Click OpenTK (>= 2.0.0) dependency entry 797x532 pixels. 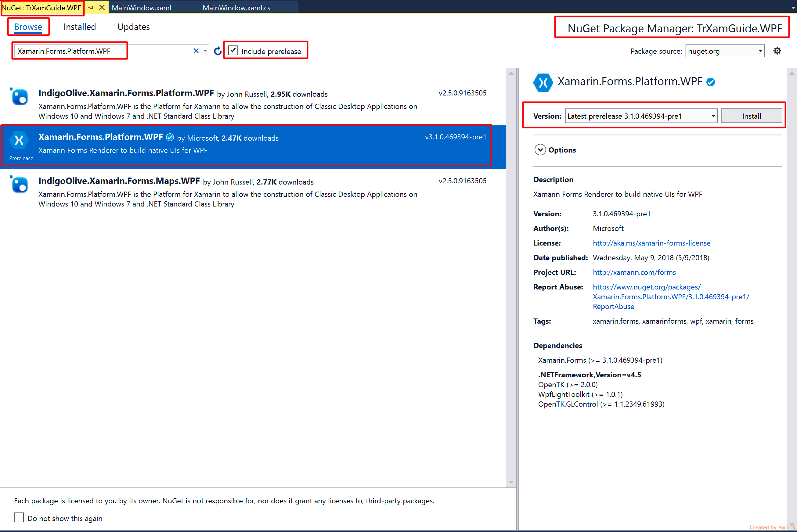pos(568,385)
